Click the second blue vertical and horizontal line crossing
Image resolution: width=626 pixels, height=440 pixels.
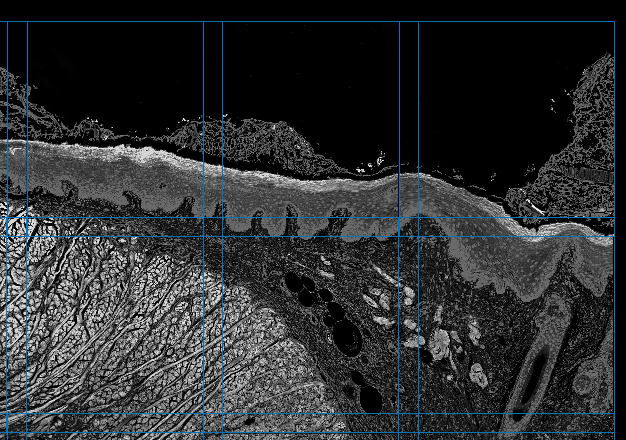click(x=418, y=237)
